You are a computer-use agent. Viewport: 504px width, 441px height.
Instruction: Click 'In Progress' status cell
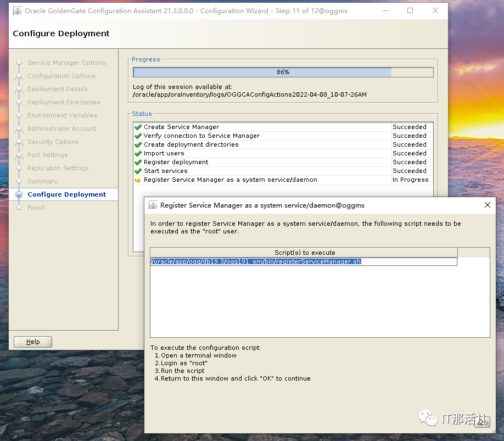point(411,180)
